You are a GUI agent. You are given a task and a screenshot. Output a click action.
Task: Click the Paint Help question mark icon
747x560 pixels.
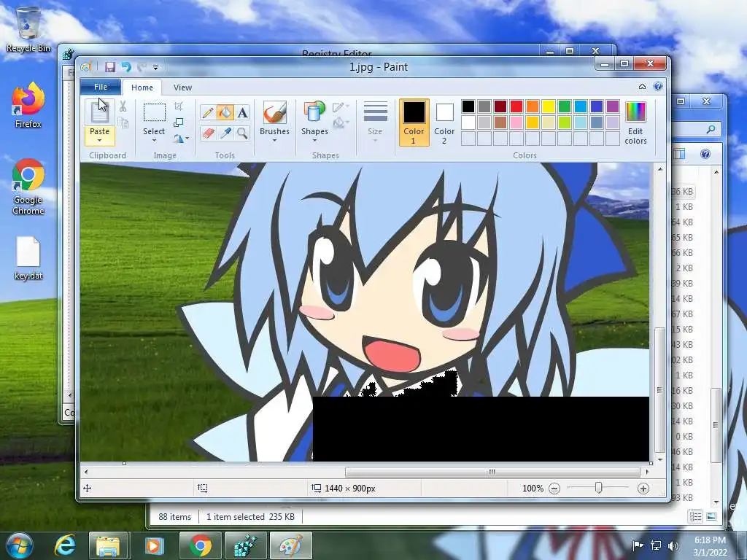658,87
